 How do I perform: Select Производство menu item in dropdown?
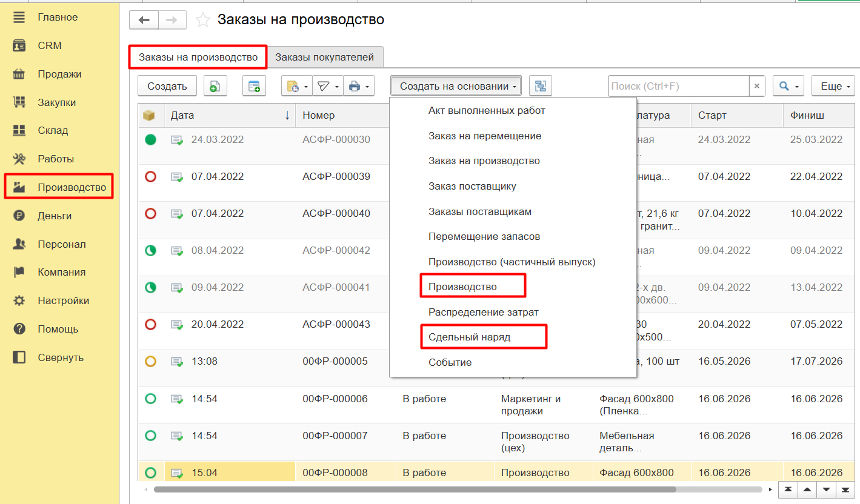[462, 287]
